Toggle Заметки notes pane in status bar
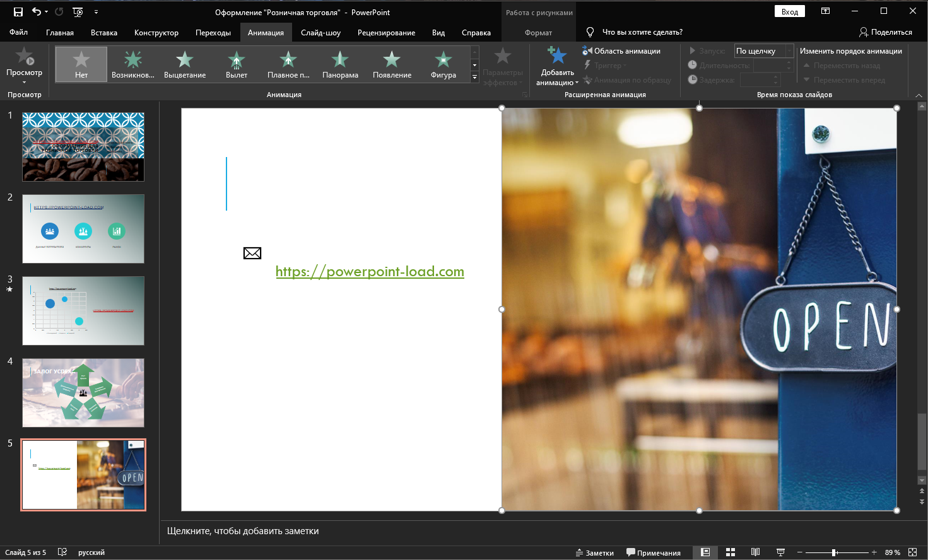 point(594,552)
